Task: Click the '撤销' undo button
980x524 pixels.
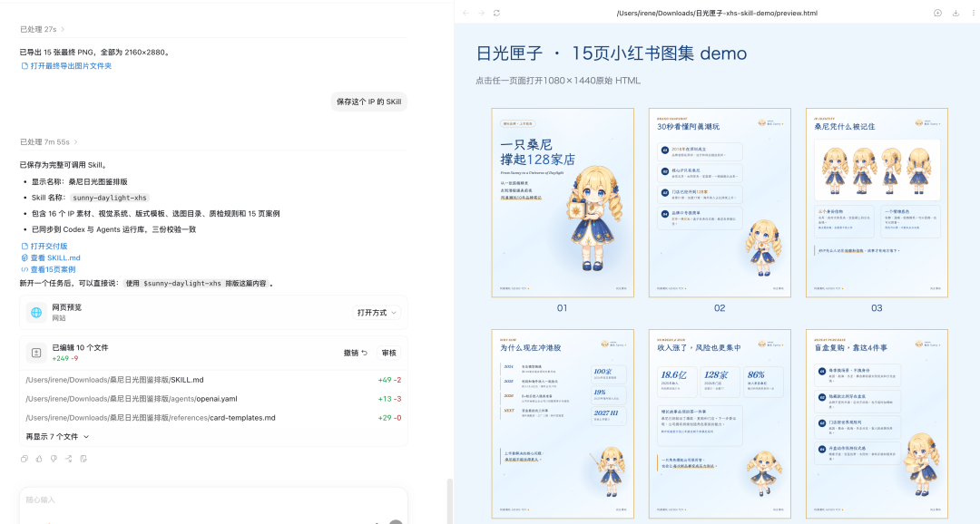Action: (x=356, y=353)
